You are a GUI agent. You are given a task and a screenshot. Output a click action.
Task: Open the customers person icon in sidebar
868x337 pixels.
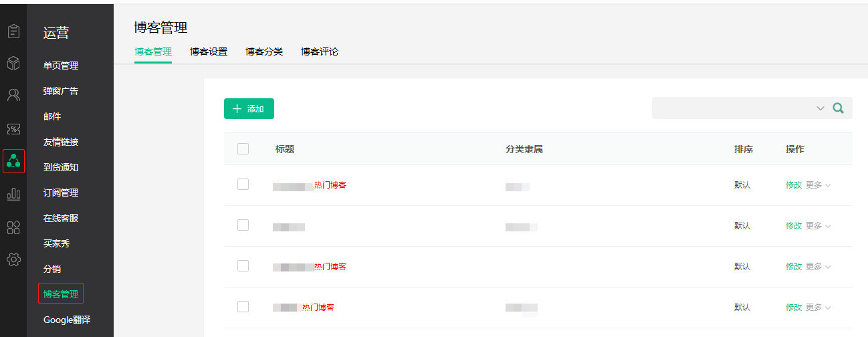(13, 95)
